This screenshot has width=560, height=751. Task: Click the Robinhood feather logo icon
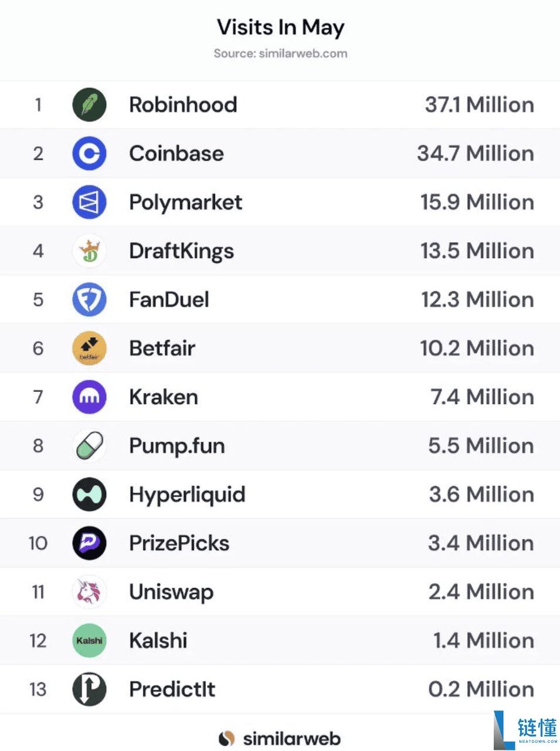pos(89,105)
